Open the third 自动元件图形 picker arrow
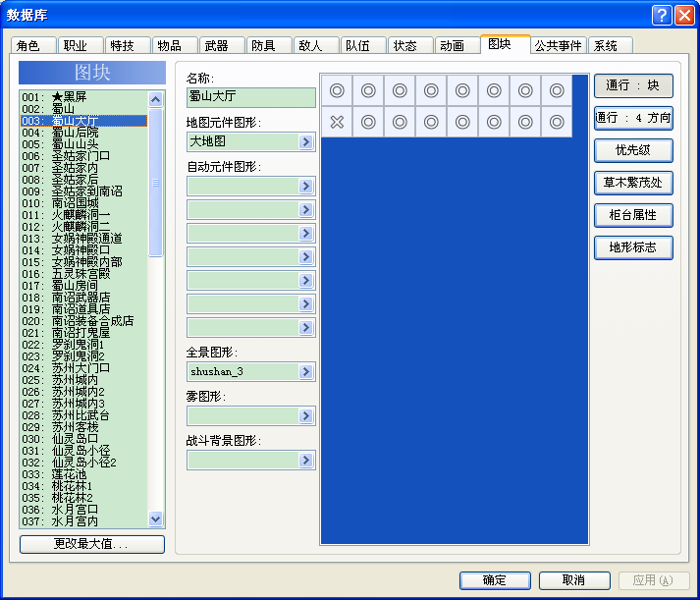This screenshot has width=700, height=600. 305,233
